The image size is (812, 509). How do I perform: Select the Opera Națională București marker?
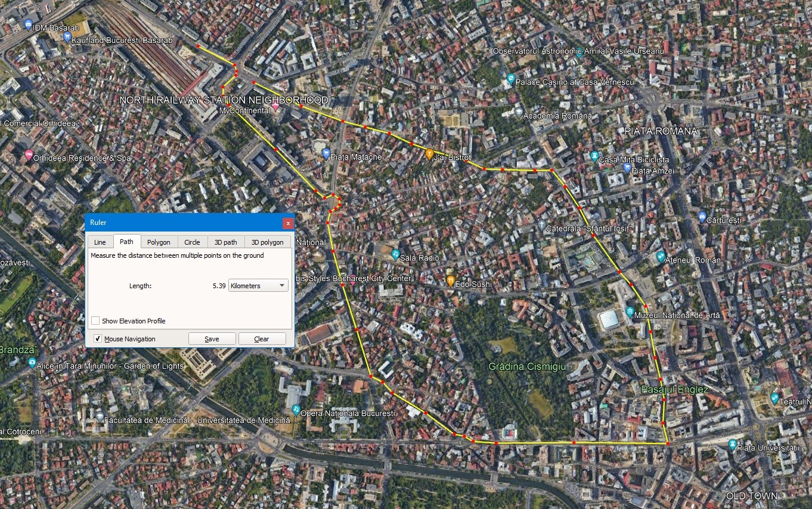296,410
